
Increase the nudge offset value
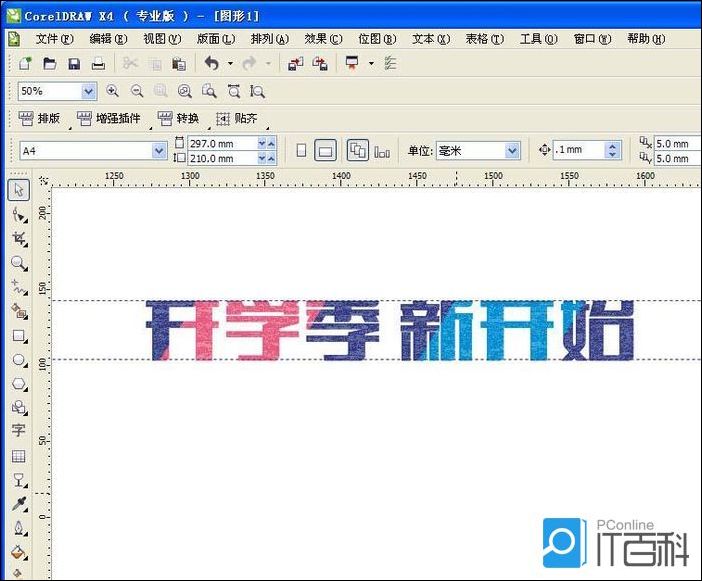pos(612,146)
